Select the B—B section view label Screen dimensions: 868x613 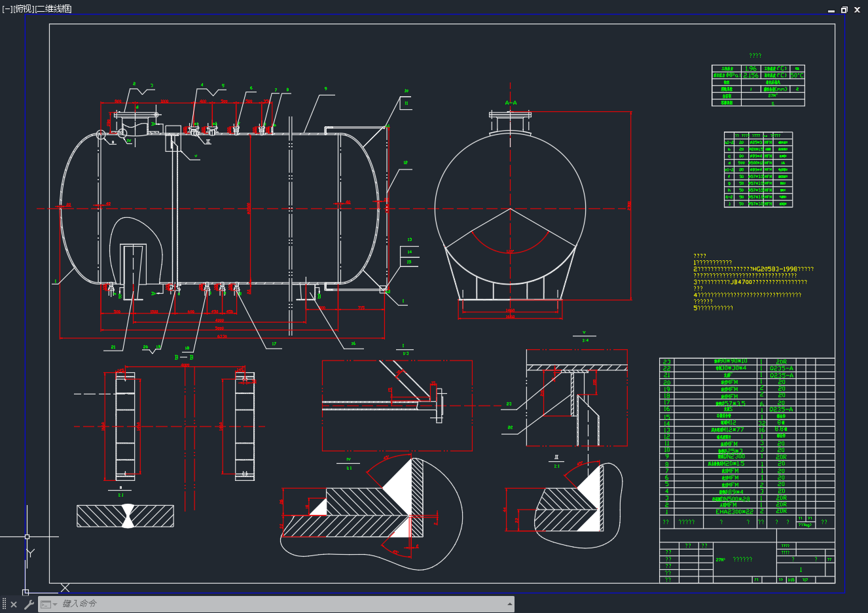184,358
